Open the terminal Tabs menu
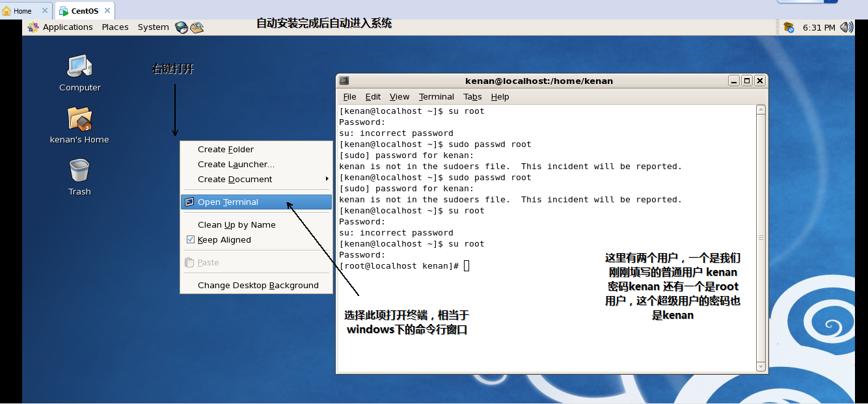Image resolution: width=868 pixels, height=404 pixels. (x=472, y=97)
